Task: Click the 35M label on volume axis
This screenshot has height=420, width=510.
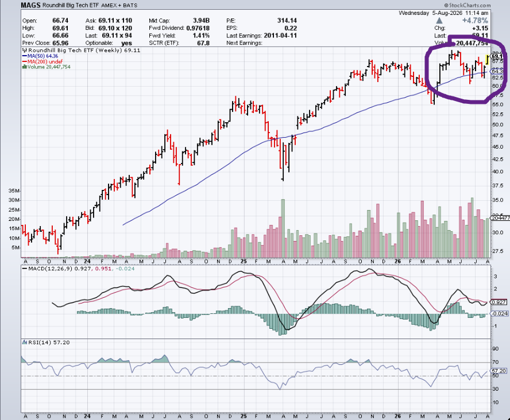Action: [x=14, y=190]
